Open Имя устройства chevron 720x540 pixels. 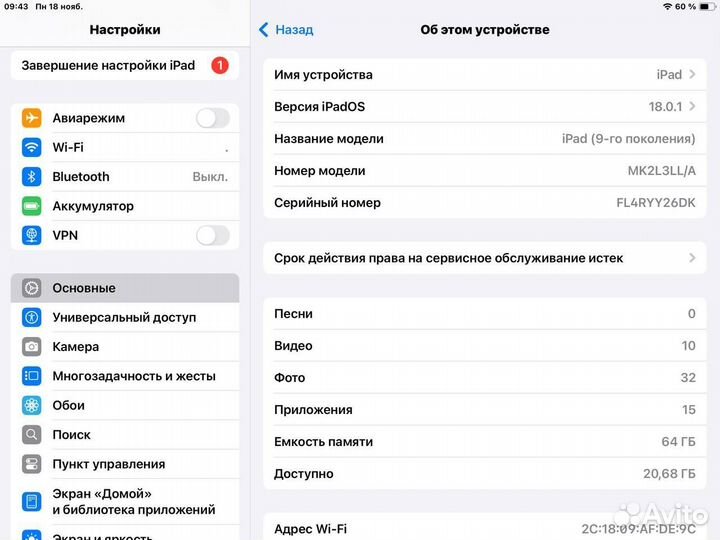click(692, 74)
